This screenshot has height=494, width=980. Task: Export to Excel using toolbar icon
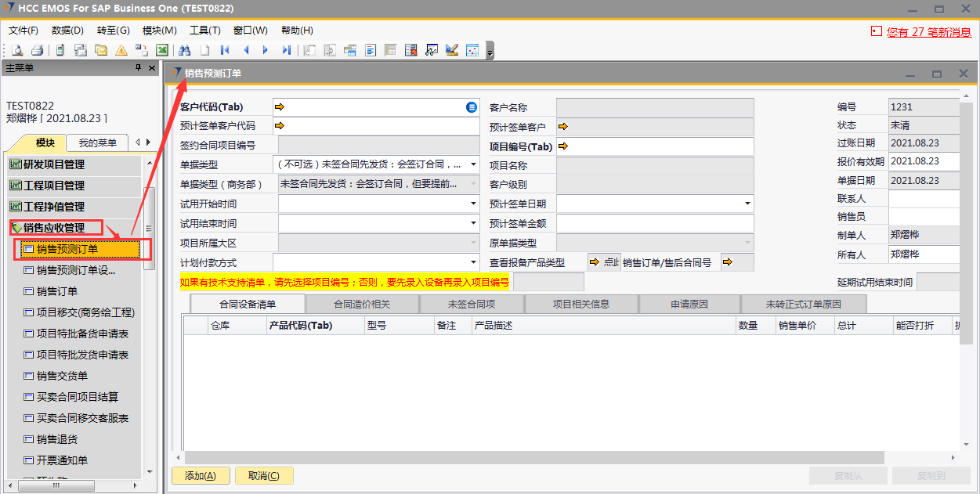point(162,50)
